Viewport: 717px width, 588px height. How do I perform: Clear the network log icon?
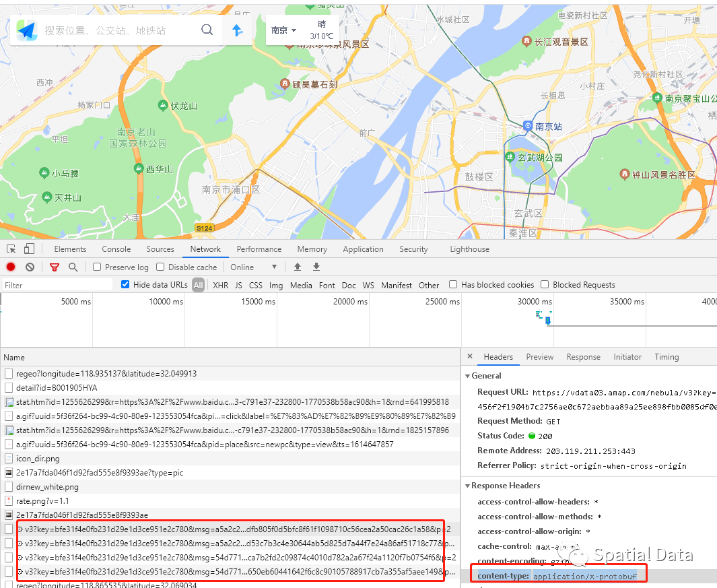(x=30, y=267)
